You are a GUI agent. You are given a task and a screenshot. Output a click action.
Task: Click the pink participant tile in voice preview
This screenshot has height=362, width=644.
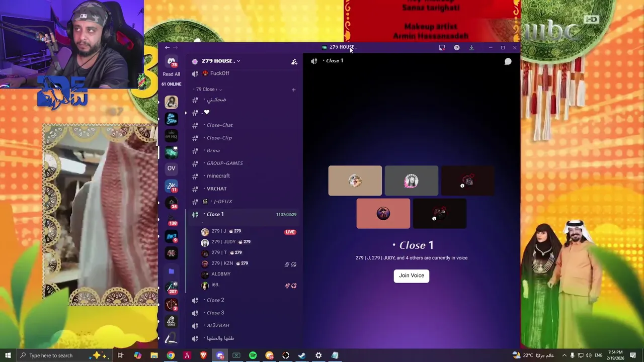[383, 214]
